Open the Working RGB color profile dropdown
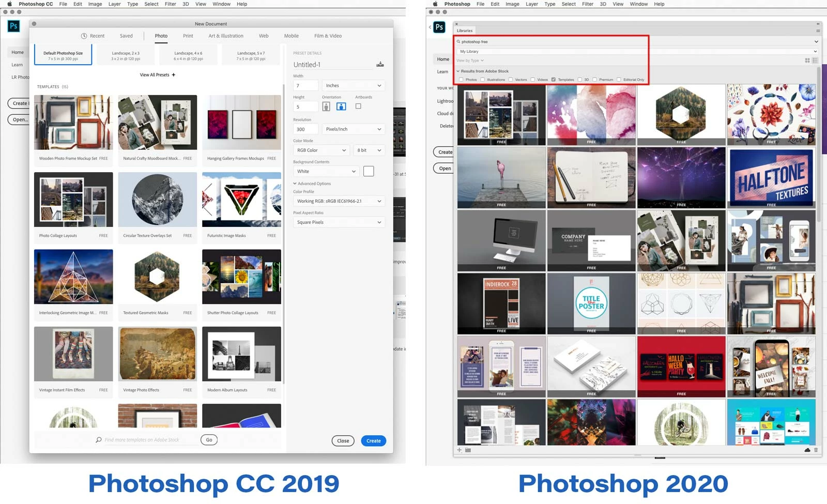The width and height of the screenshot is (827, 504). tap(339, 201)
